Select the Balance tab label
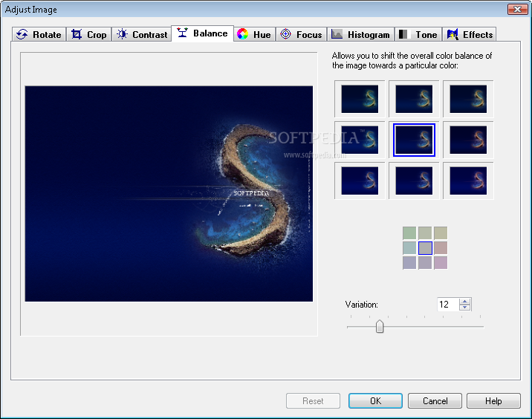Image resolution: width=532 pixels, height=419 pixels. 210,33
